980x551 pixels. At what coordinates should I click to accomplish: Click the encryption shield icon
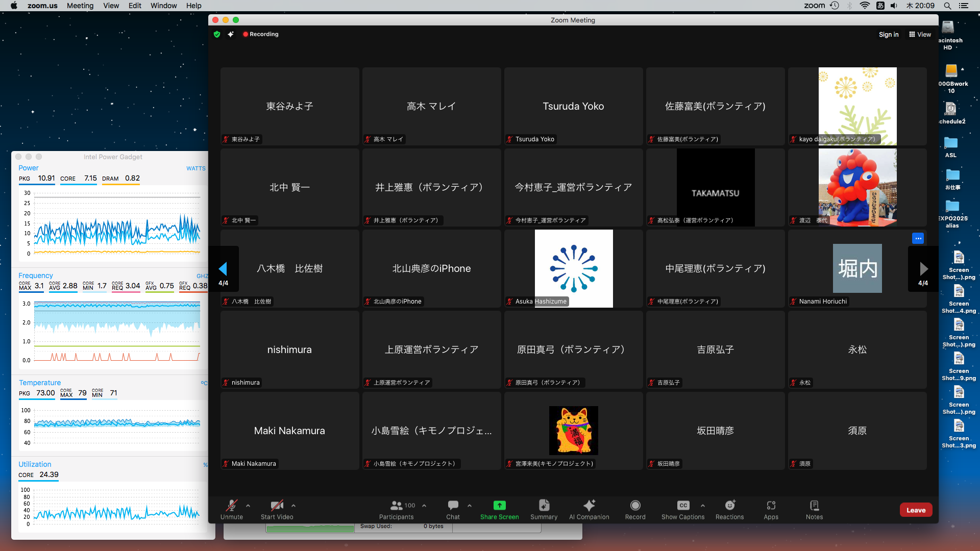coord(217,34)
